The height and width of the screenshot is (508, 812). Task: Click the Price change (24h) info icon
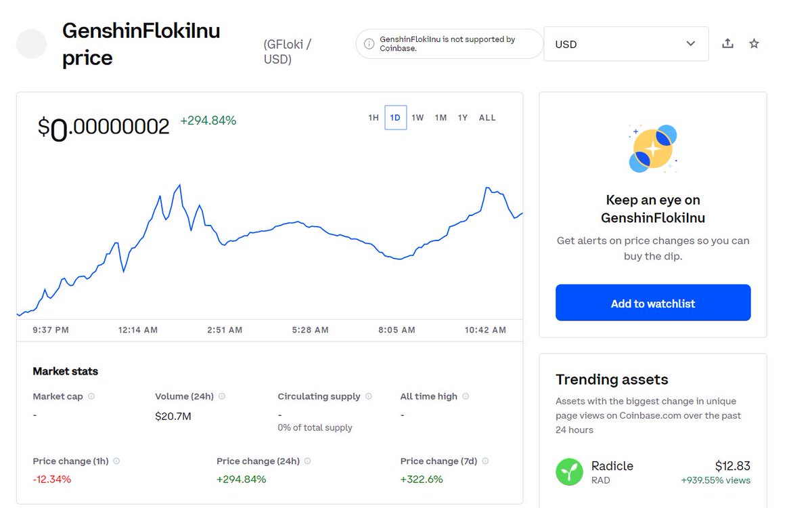coord(308,461)
